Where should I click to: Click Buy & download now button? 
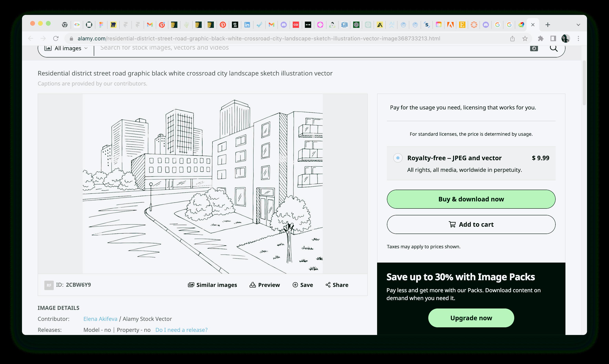[x=471, y=199]
